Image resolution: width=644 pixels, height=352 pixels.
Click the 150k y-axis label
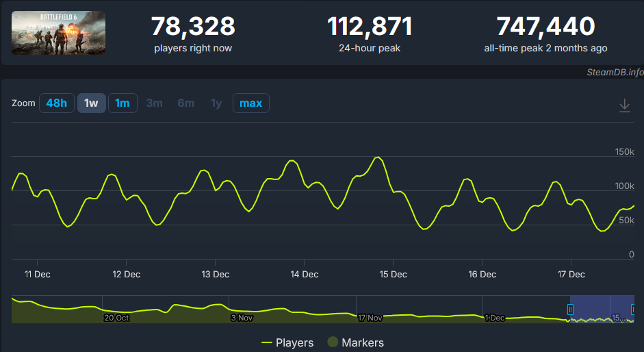pyautogui.click(x=624, y=152)
